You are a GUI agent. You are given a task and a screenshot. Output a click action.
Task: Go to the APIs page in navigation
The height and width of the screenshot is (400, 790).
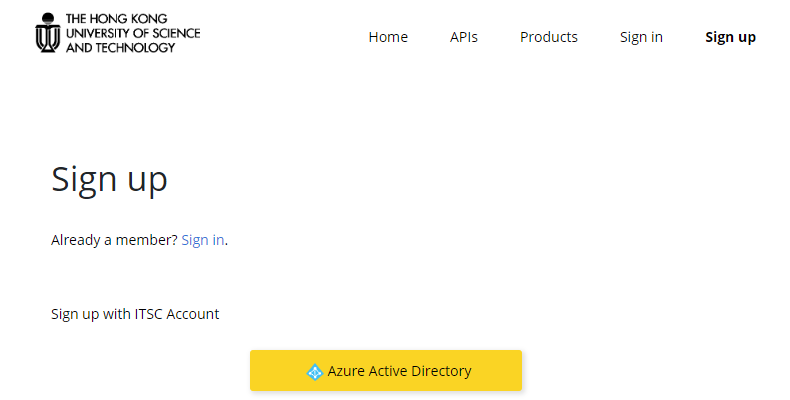(x=464, y=37)
